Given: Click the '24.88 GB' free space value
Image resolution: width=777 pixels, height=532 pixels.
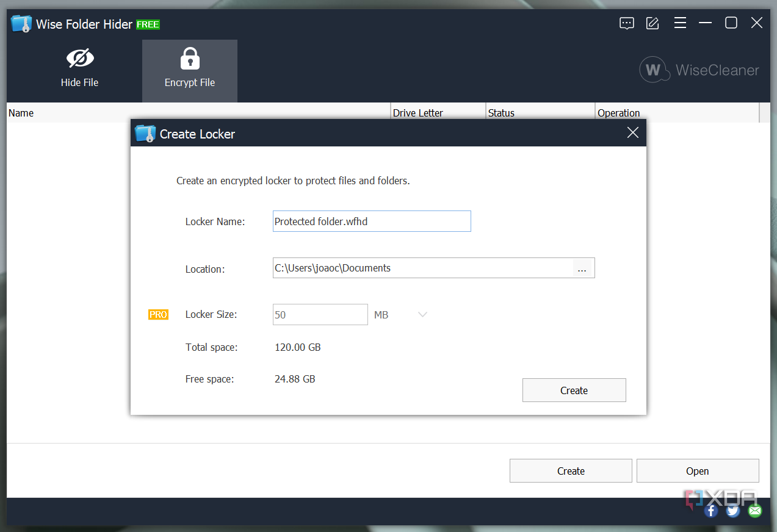Looking at the screenshot, I should coord(295,379).
